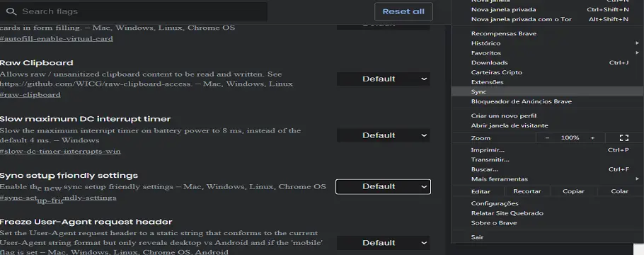The image size is (644, 255).
Task: Open Freeze User-Agent request header dropdown
Action: [x=383, y=243]
